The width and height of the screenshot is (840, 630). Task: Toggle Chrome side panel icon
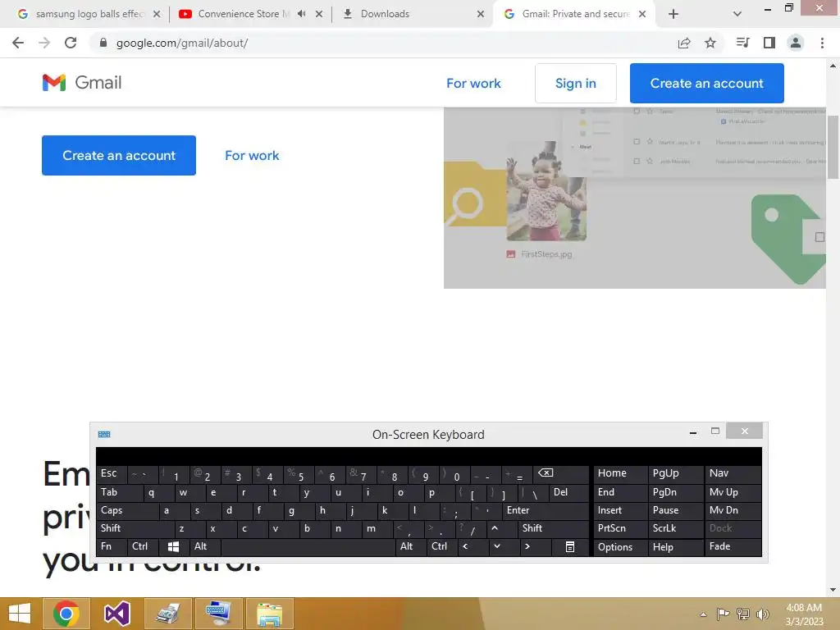pos(769,43)
